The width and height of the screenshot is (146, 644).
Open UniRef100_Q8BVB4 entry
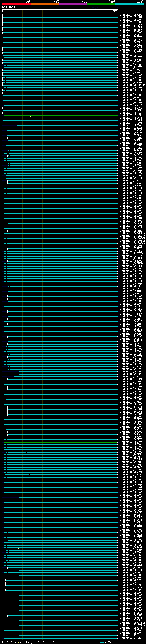131,218
